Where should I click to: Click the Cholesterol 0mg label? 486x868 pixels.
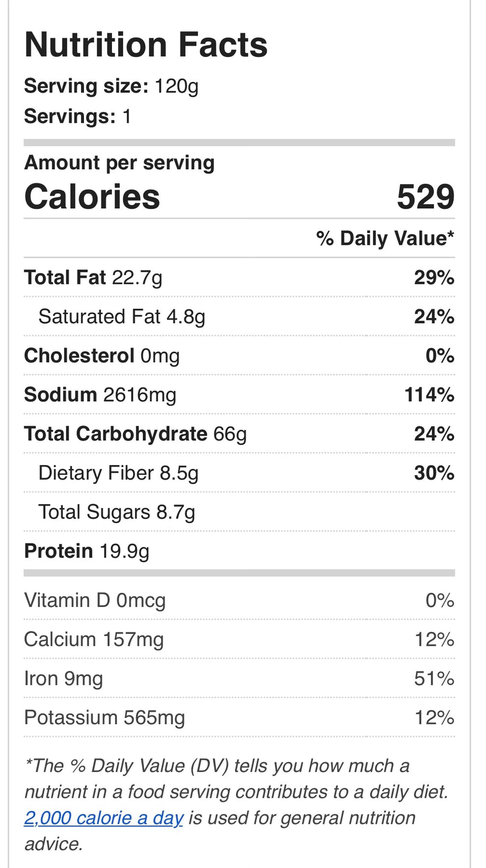tap(102, 356)
